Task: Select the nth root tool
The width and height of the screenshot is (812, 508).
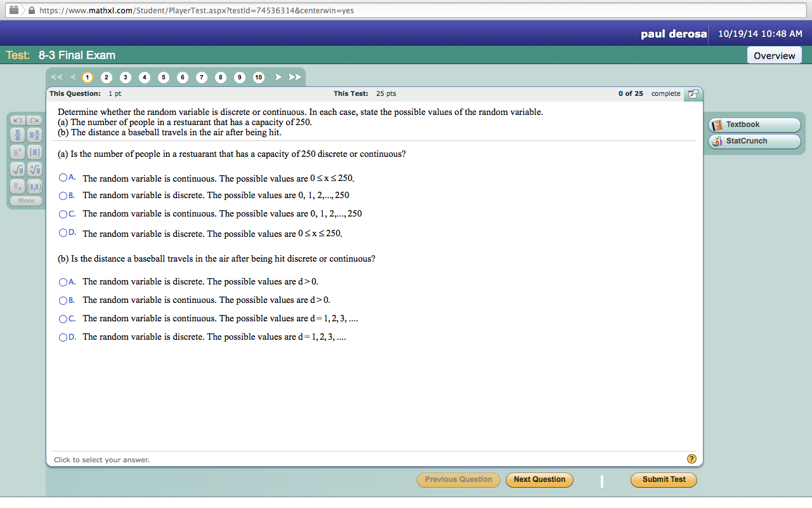Action: tap(35, 169)
